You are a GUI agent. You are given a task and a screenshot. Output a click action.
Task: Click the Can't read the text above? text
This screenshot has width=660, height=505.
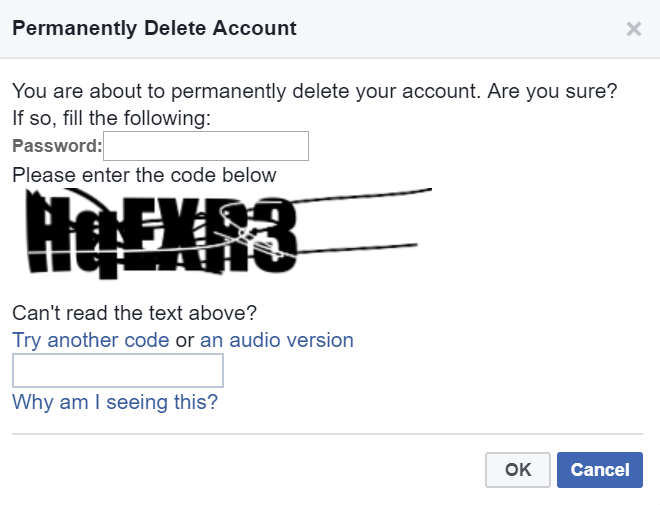click(134, 313)
